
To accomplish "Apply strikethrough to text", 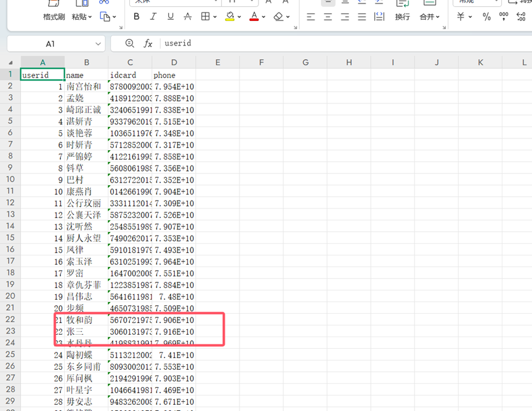I will [x=187, y=17].
